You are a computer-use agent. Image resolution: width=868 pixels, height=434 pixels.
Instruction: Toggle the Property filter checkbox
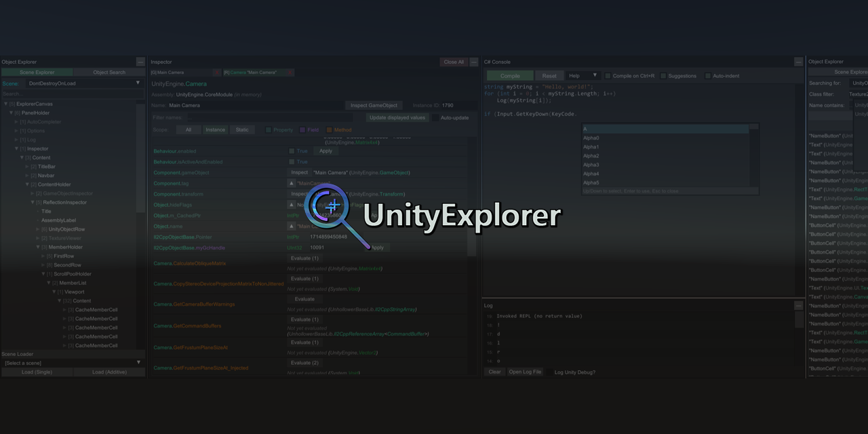coord(269,130)
